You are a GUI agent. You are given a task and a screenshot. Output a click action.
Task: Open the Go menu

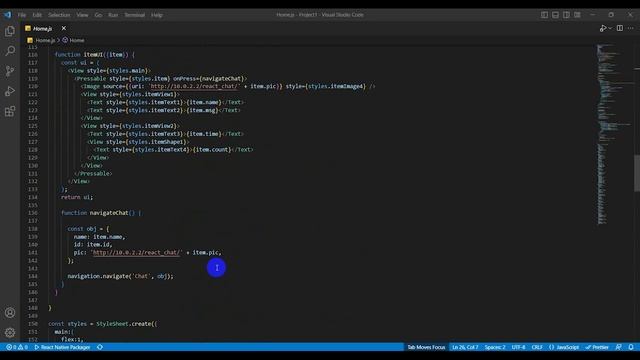98,15
